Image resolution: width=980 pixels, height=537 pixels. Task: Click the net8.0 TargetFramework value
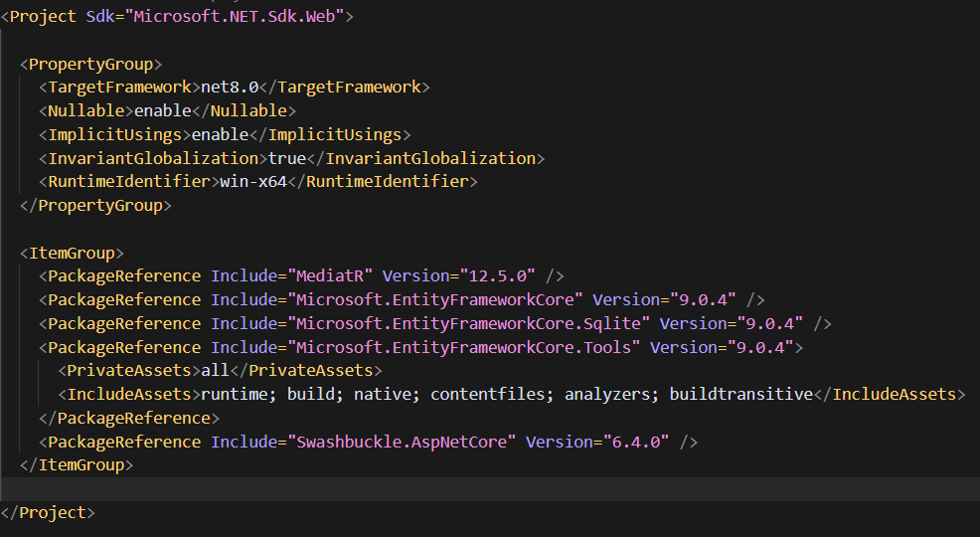[x=230, y=87]
